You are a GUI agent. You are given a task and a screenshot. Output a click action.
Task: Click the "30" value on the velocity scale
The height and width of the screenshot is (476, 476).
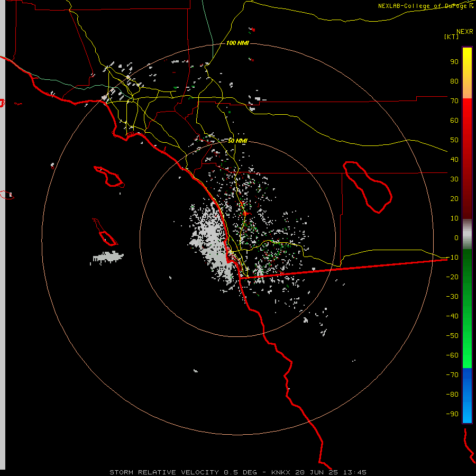pyautogui.click(x=454, y=179)
